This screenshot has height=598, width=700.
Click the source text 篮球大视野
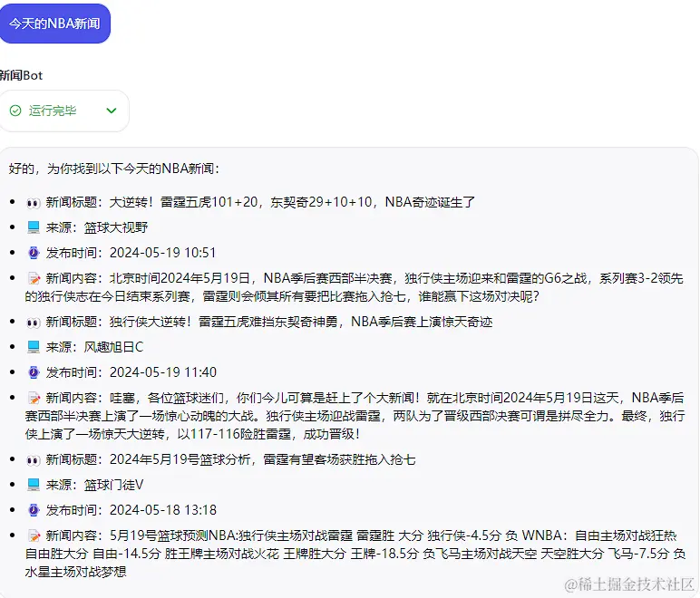click(116, 227)
